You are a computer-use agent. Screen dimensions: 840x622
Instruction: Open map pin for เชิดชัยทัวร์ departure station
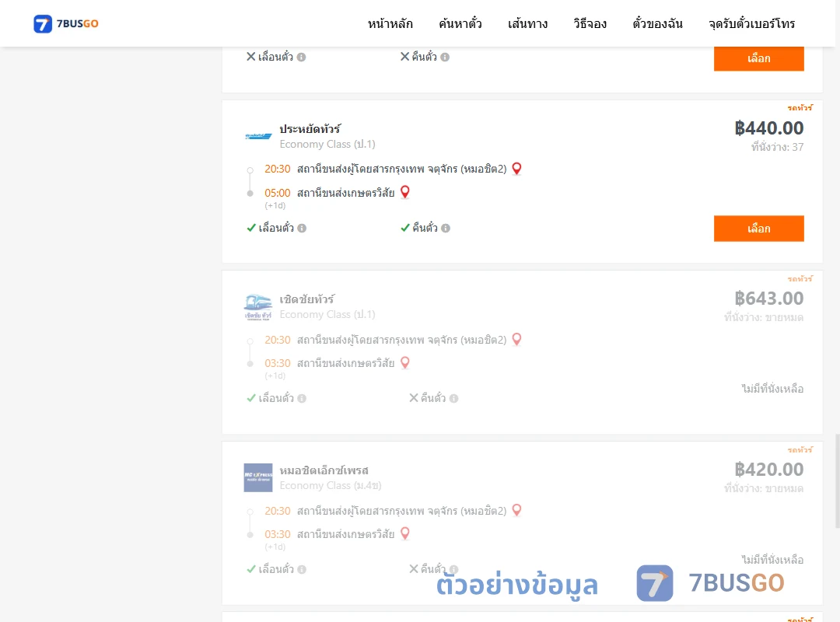point(517,339)
